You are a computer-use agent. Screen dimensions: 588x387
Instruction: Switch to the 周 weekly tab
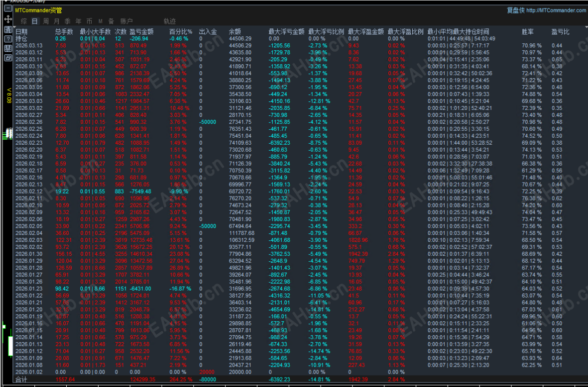coord(45,21)
